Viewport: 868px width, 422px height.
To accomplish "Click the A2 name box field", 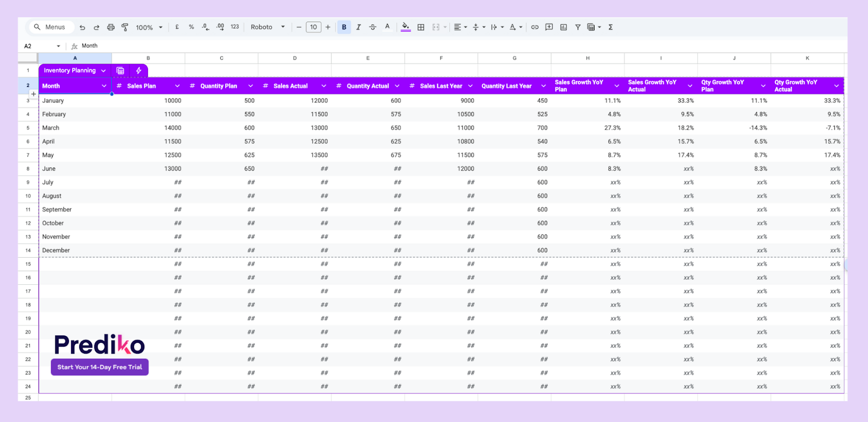I will pos(42,46).
